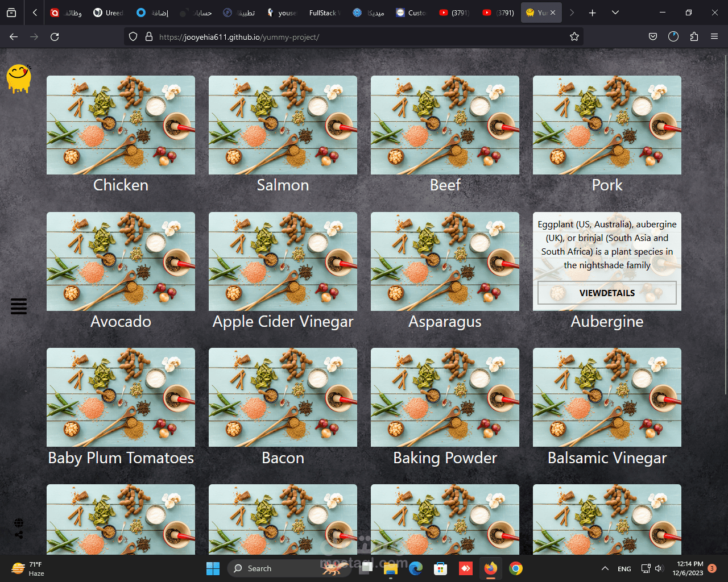This screenshot has width=728, height=582.
Task: Switch to the FullStack tab
Action: 324,13
